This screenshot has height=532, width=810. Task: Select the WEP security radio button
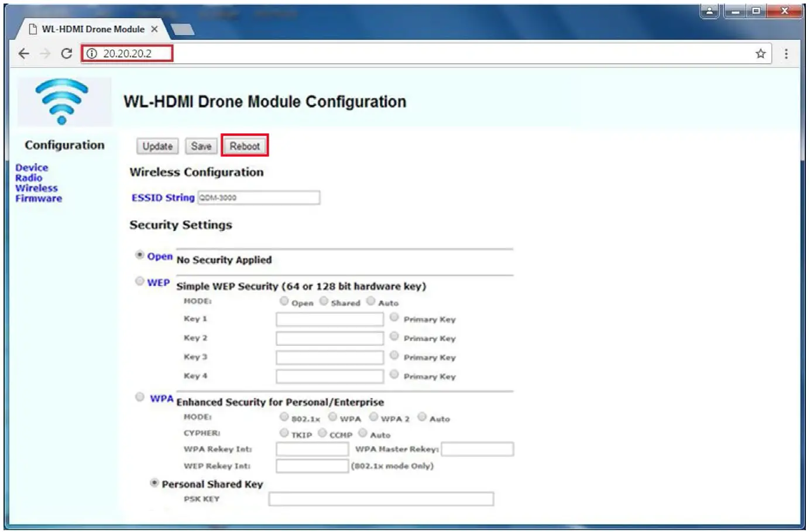pos(140,281)
